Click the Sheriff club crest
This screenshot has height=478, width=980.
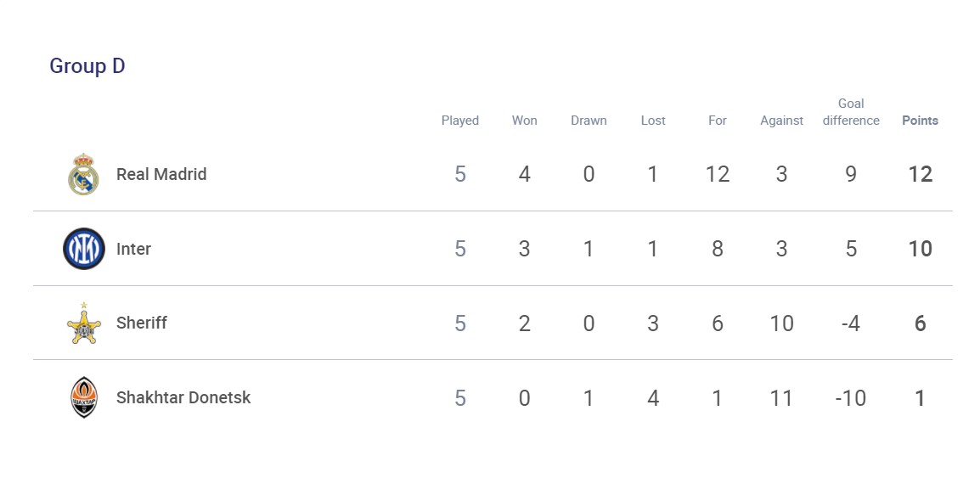coord(83,323)
